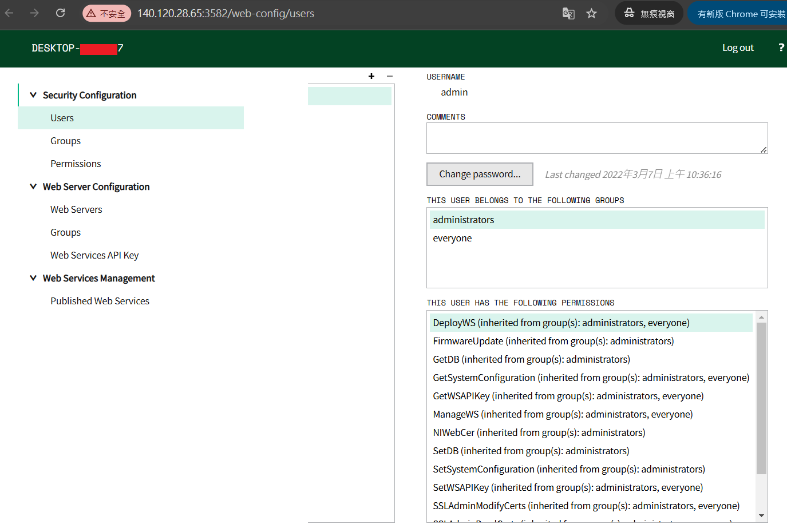787x532 pixels.
Task: Select administrators group entry
Action: click(x=597, y=220)
